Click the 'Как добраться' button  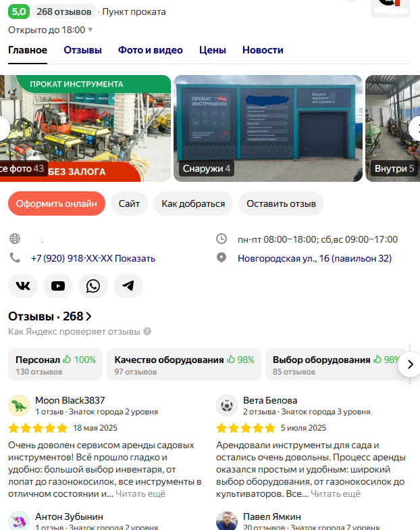[x=193, y=203]
